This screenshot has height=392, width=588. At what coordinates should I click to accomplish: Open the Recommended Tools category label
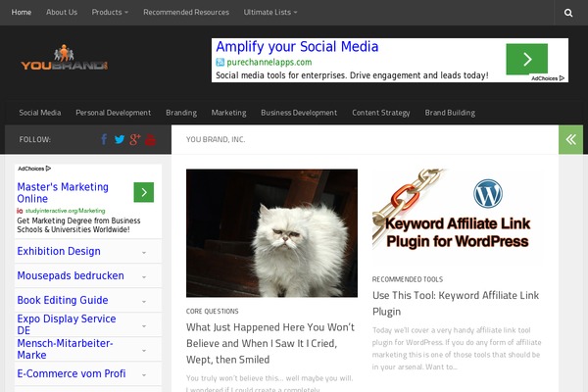408,279
